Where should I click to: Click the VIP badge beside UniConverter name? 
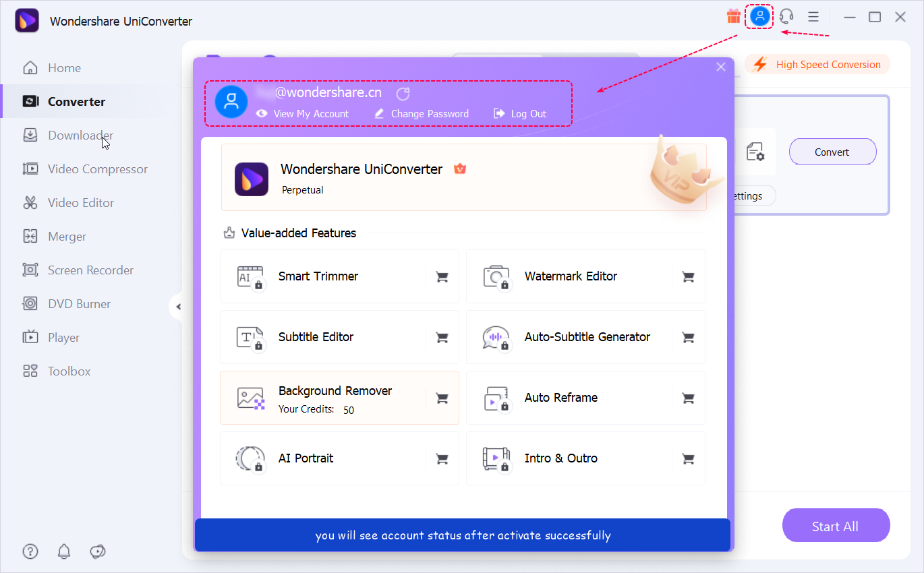pos(459,169)
